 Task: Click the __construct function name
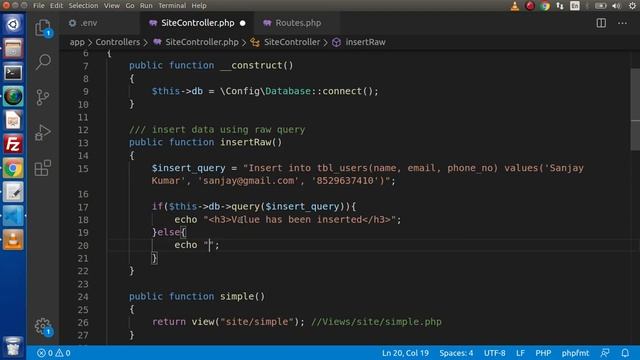click(x=251, y=65)
